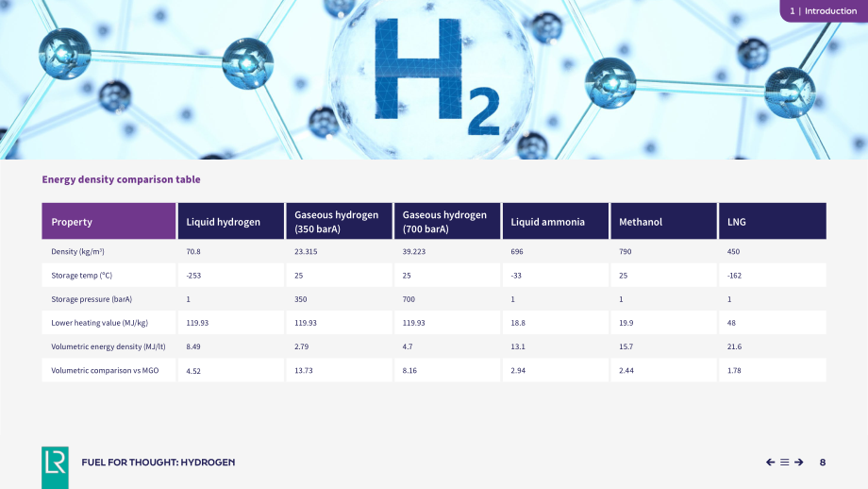The image size is (868, 489).
Task: Click the Liquid ammonia column header
Action: (555, 221)
